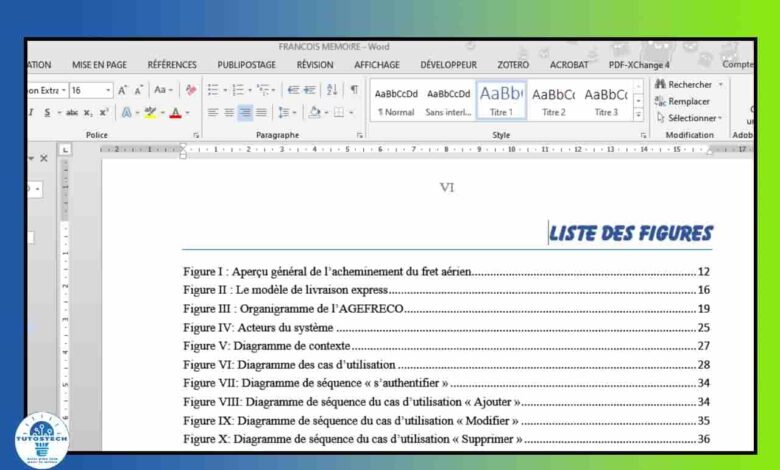Apply red font color
Image resolution: width=780 pixels, height=470 pixels.
[175, 113]
